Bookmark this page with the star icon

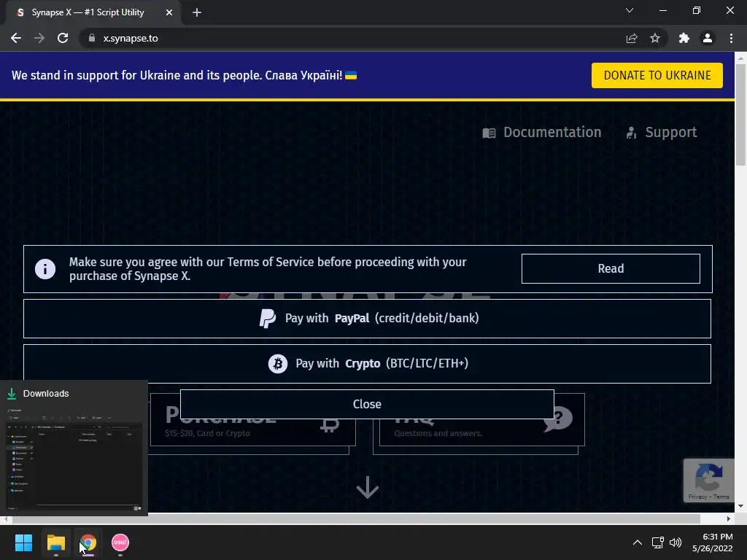655,38
